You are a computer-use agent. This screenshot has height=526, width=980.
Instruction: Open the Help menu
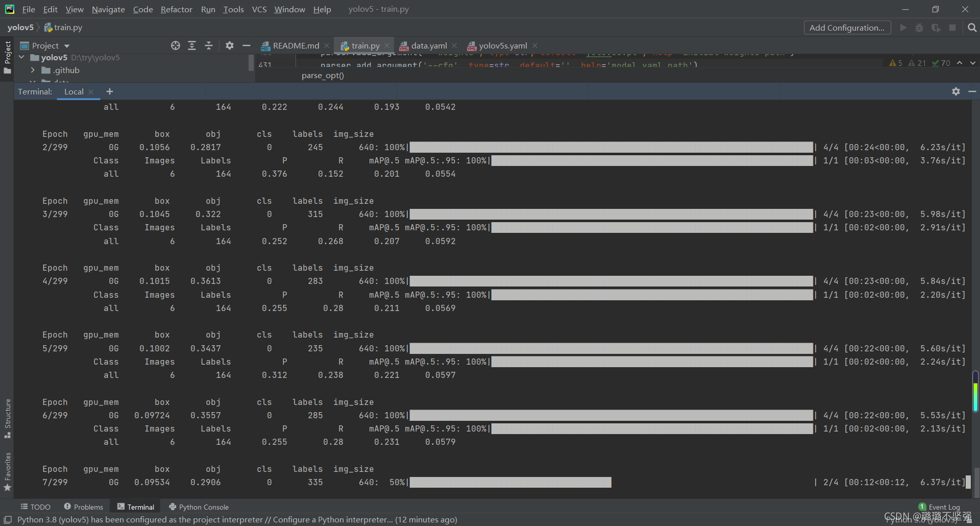tap(322, 9)
